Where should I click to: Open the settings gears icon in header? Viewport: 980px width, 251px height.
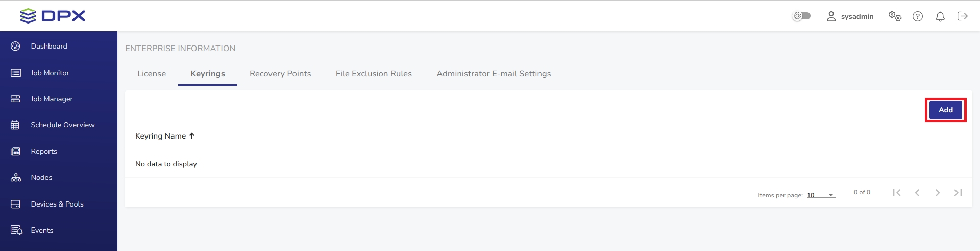[895, 16]
